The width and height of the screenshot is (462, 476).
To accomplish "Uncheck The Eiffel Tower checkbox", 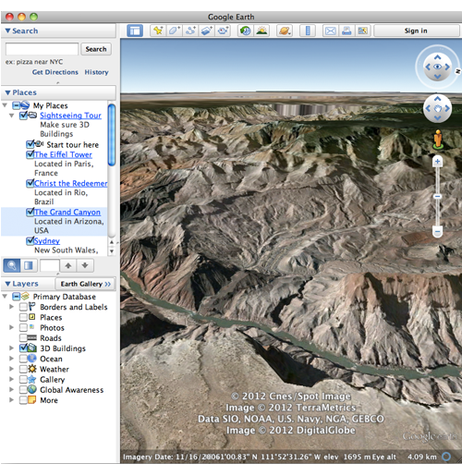I will coord(30,154).
